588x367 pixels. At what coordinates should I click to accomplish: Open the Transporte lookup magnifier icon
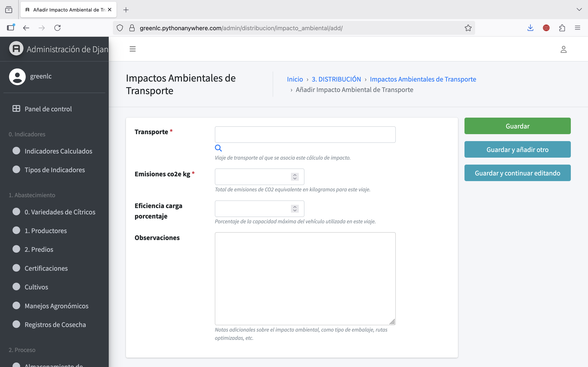click(218, 148)
